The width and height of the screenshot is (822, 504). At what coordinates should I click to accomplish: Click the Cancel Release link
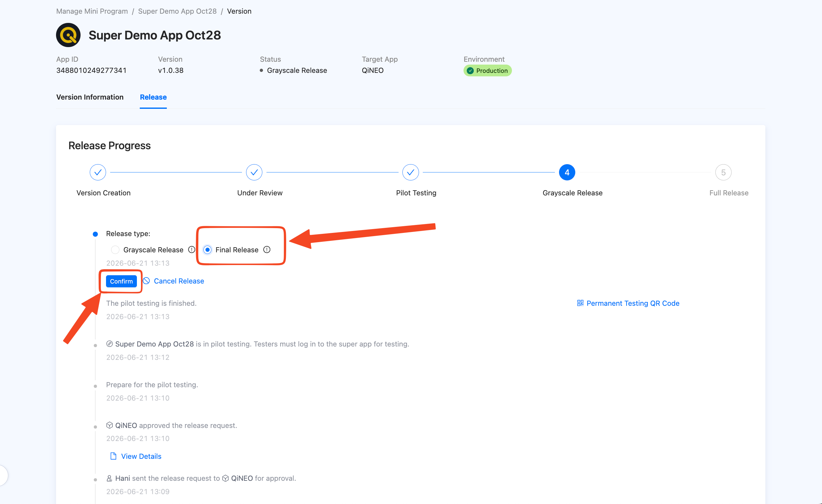tap(179, 281)
